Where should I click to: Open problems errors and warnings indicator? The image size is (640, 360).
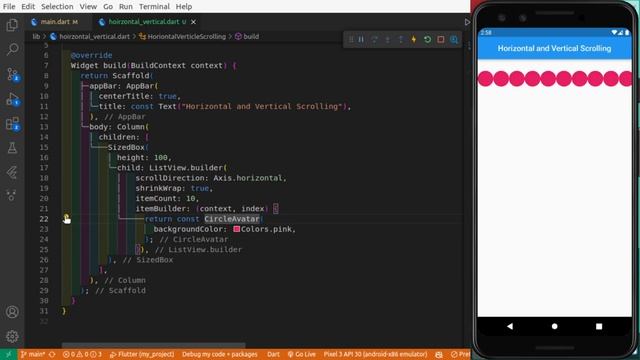click(82, 354)
